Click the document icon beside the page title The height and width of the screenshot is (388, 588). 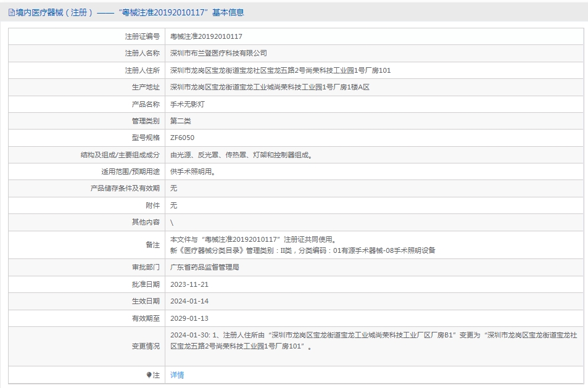tap(12, 13)
